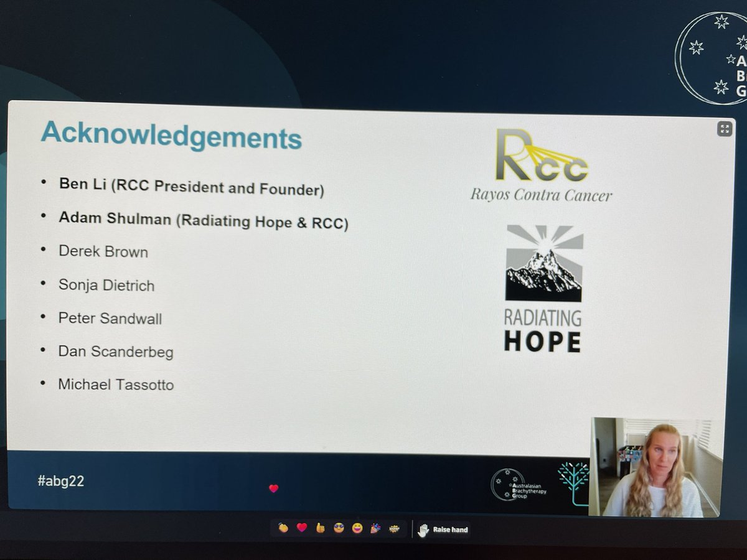Send the party popper reaction

(375, 528)
